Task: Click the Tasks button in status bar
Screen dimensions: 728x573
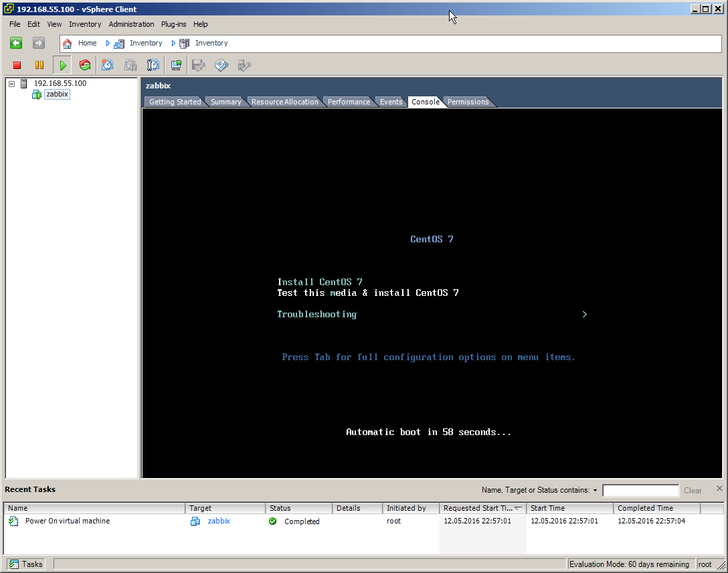Action: coord(26,564)
